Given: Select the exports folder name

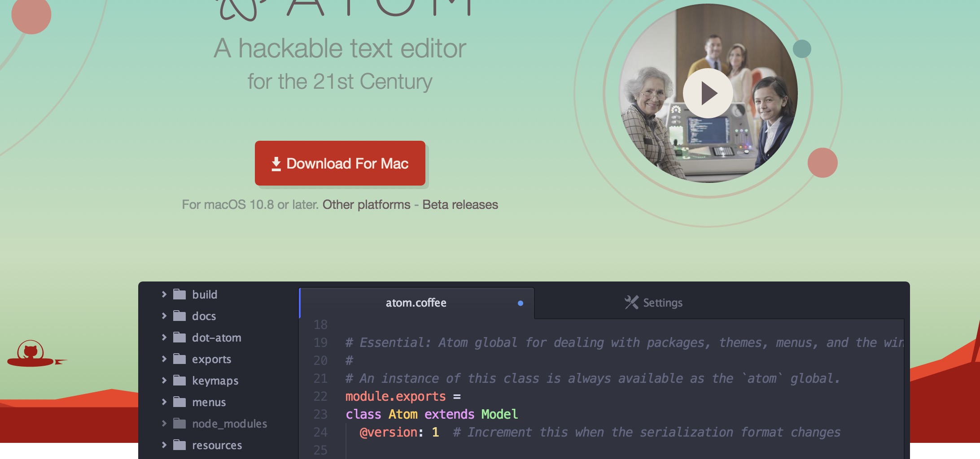Looking at the screenshot, I should pos(211,359).
